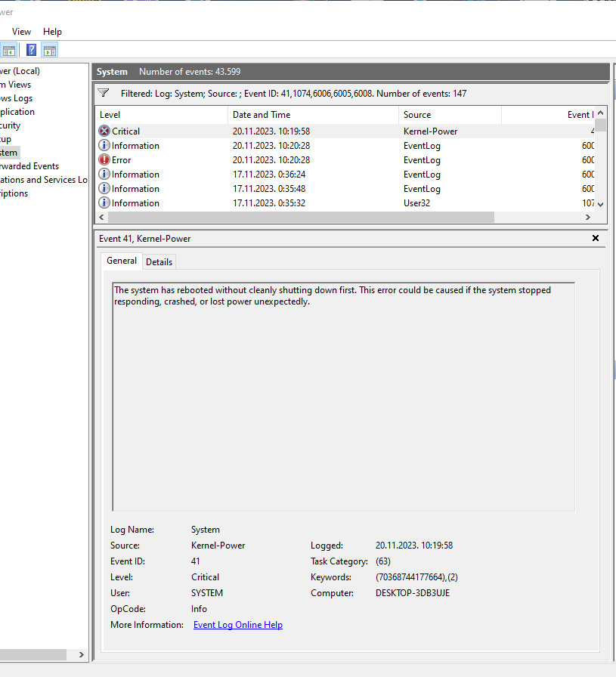
Task: Click the Computer value DESKTOP-3DB3UJE
Action: tap(413, 593)
